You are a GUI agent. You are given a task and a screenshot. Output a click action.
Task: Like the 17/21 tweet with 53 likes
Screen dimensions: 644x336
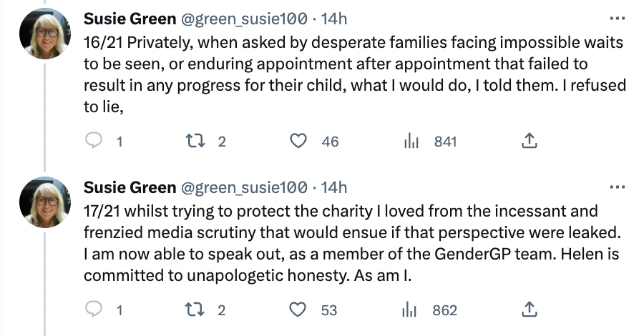(x=298, y=310)
